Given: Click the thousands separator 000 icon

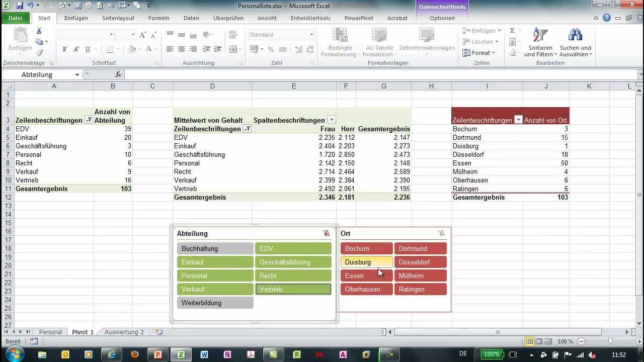Looking at the screenshot, I should pos(283,49).
